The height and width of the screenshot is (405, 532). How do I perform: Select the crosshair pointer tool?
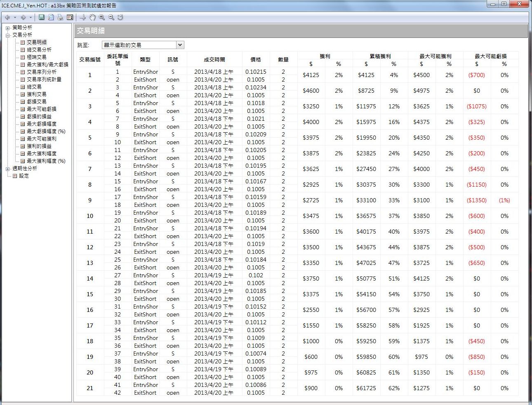coord(83,17)
